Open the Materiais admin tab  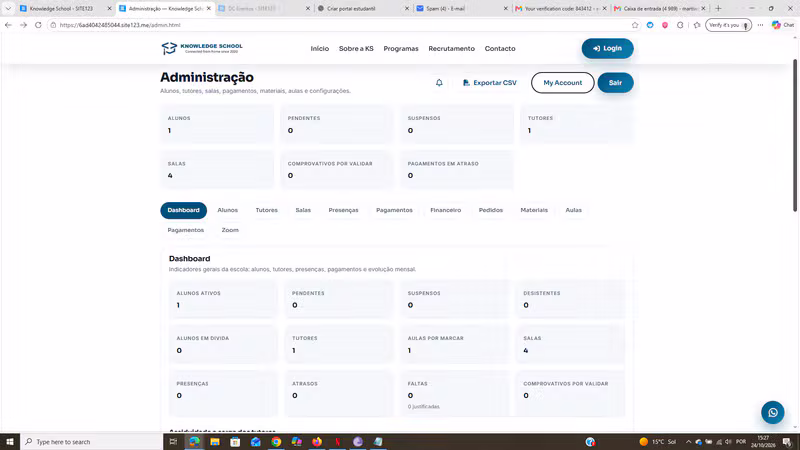[534, 210]
